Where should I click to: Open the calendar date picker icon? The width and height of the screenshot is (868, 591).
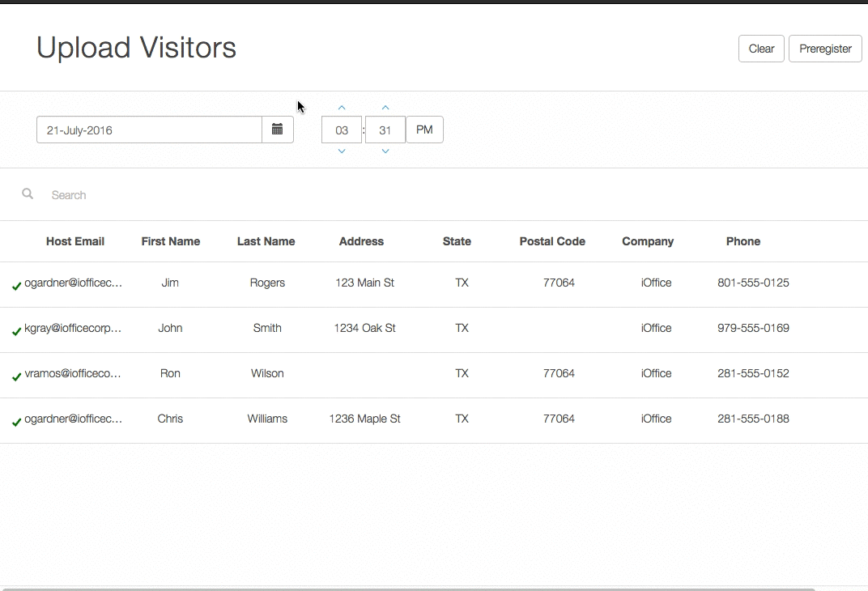point(277,130)
